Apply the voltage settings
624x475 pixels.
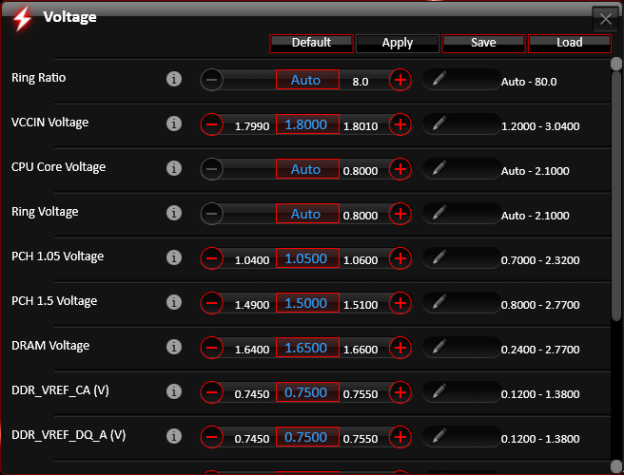click(x=397, y=43)
